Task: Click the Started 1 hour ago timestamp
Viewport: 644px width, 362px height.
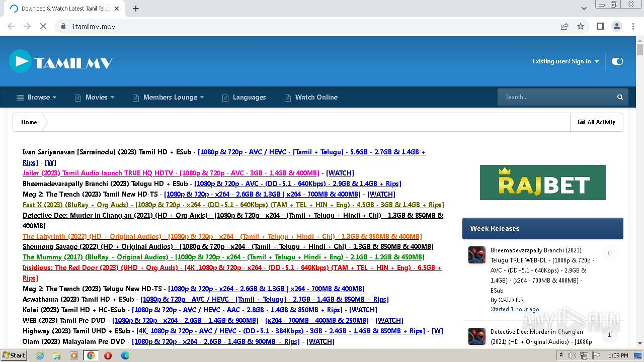Action: (515, 309)
